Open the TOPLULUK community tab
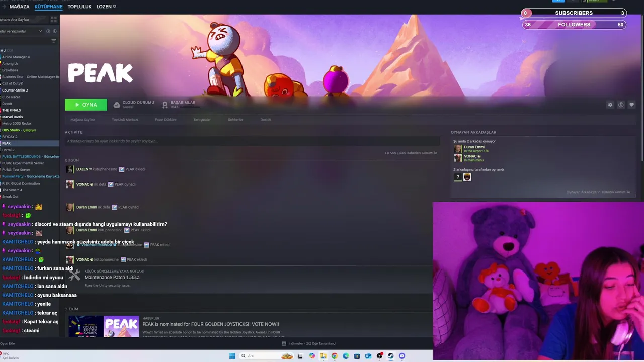Image resolution: width=644 pixels, height=362 pixels. (x=79, y=7)
